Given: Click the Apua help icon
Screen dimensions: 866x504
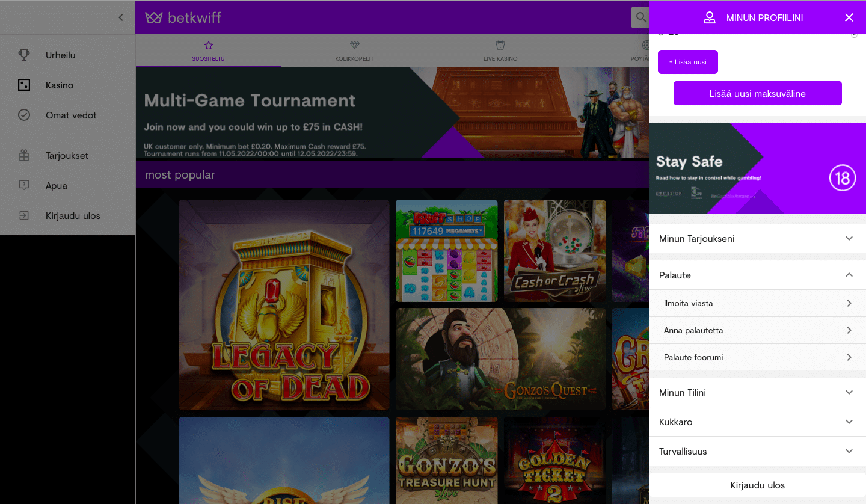Looking at the screenshot, I should point(24,185).
